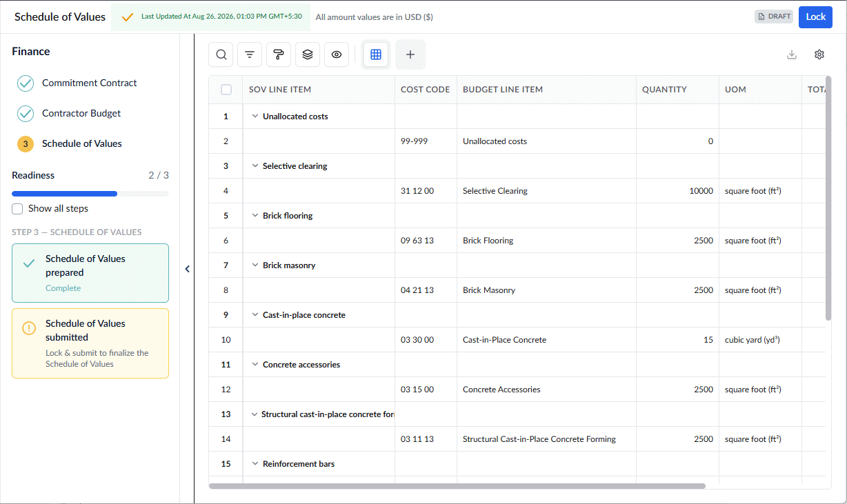Select the cubic yard (yd³) cell
The width and height of the screenshot is (847, 504).
[760, 340]
